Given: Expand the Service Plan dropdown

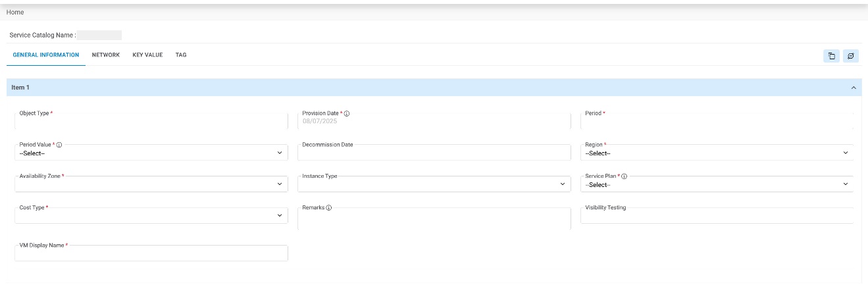Looking at the screenshot, I should 717,185.
